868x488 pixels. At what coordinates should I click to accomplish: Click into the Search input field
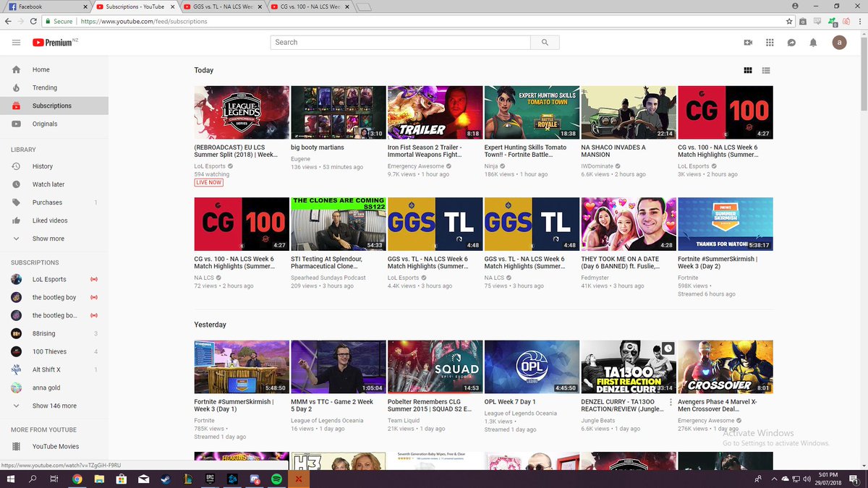[x=401, y=43]
